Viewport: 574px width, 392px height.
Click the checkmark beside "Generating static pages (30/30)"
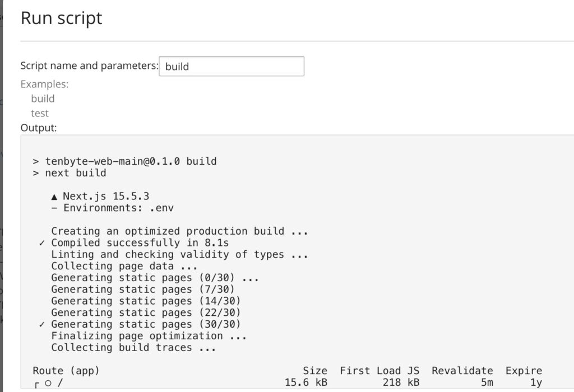(42, 324)
